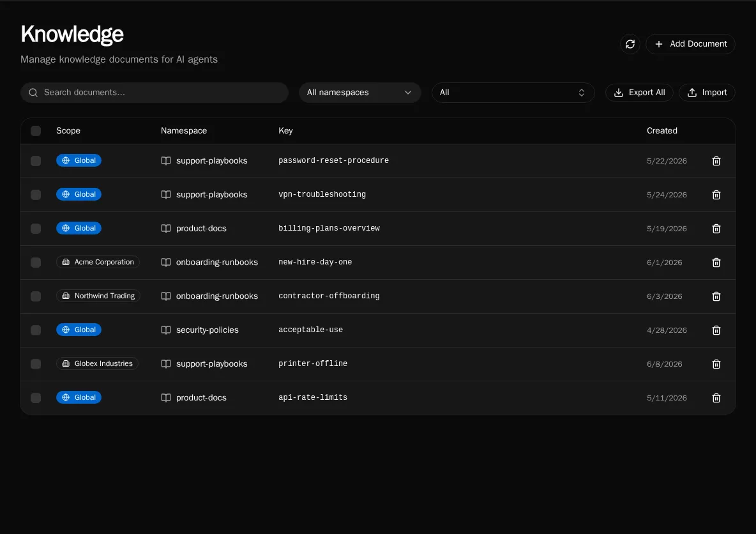Viewport: 756px width, 534px height.
Task: Expand the All scope filter selector
Action: (513, 93)
